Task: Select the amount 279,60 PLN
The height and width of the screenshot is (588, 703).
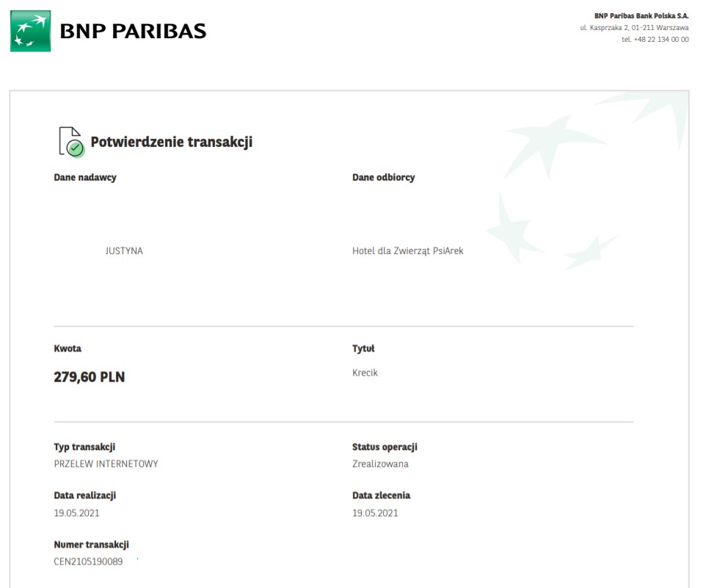Action: tap(90, 377)
